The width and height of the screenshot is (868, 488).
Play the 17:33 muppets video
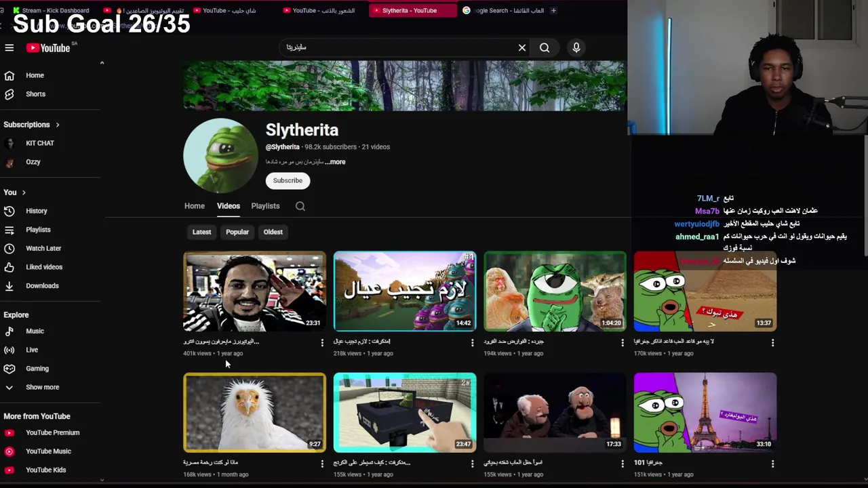[x=555, y=413]
